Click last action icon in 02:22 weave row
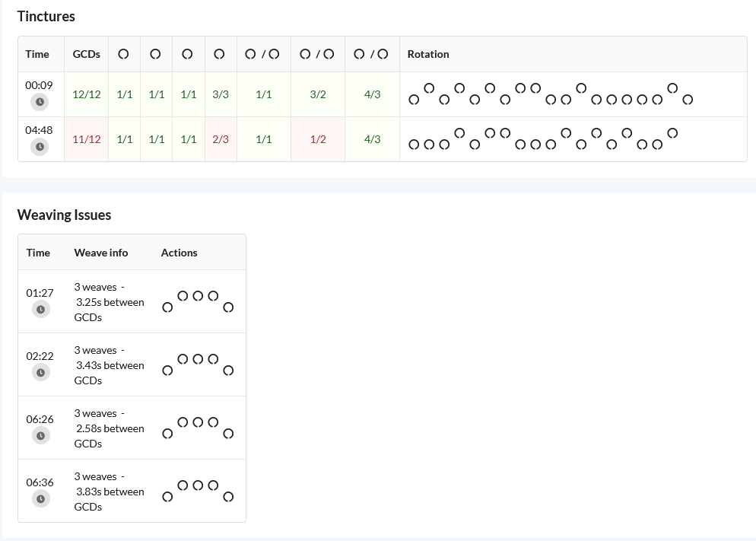This screenshot has width=756, height=541. pos(228,371)
